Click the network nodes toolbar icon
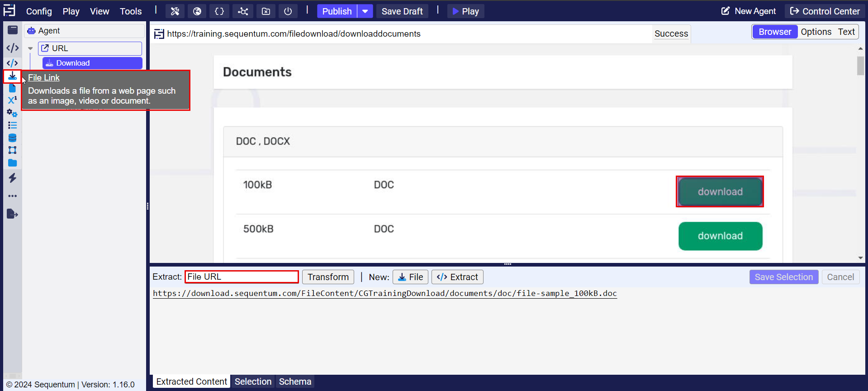The height and width of the screenshot is (391, 868). tap(243, 11)
